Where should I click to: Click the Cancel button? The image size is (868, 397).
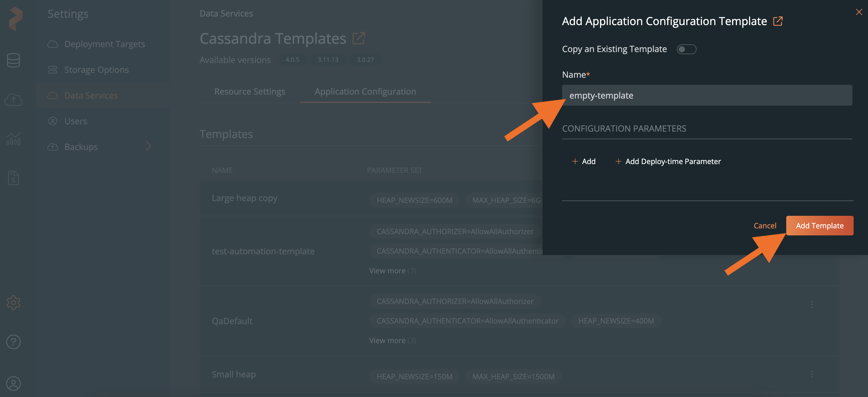pyautogui.click(x=765, y=225)
